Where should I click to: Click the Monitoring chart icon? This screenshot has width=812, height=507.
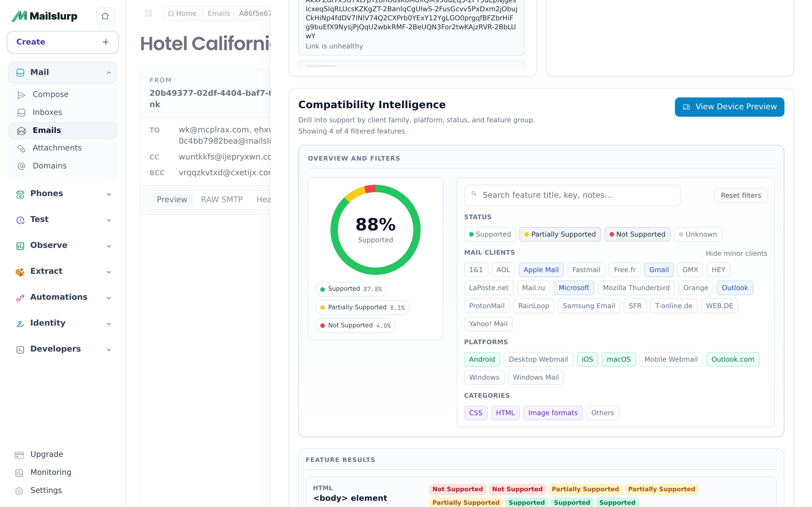19,473
